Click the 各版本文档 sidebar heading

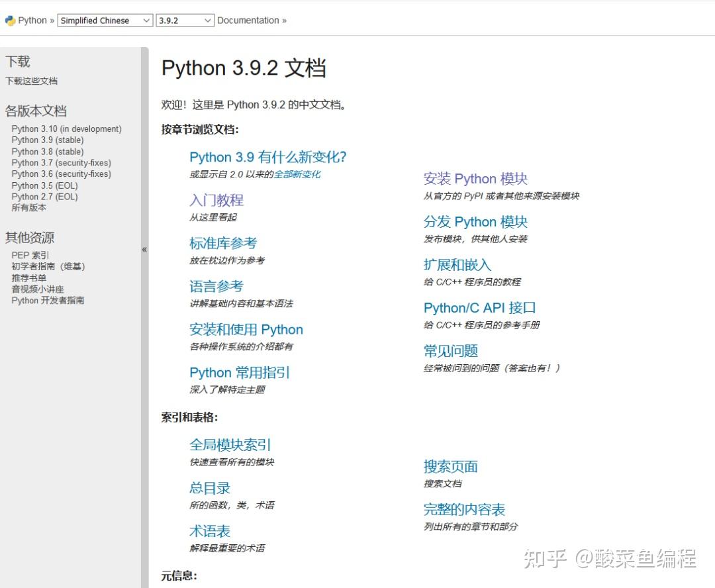pos(36,111)
